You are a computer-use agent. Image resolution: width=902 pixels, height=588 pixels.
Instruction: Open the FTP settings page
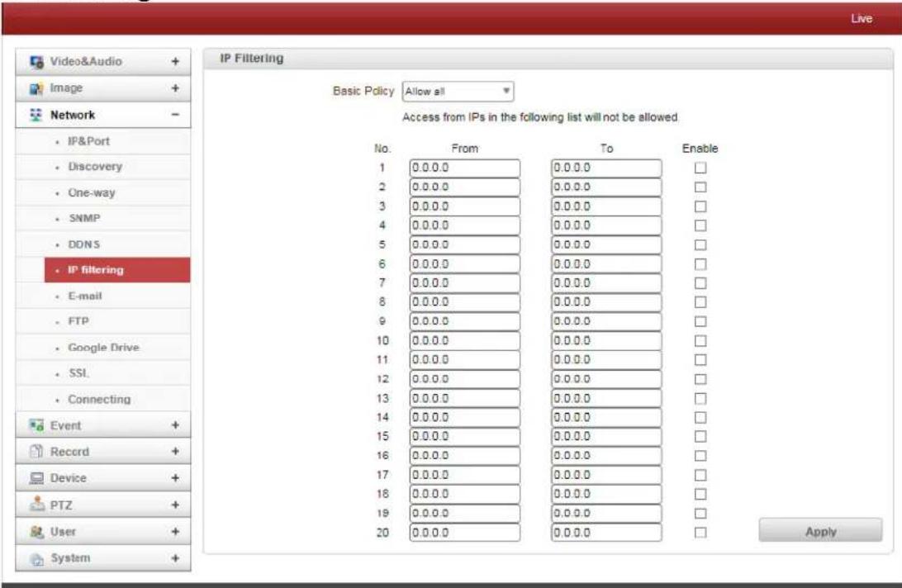(x=78, y=321)
